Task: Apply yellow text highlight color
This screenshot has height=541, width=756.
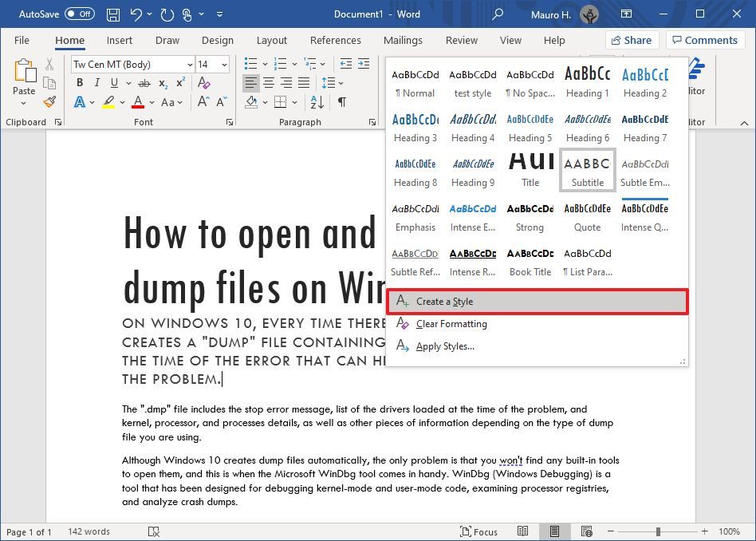Action: 108,101
